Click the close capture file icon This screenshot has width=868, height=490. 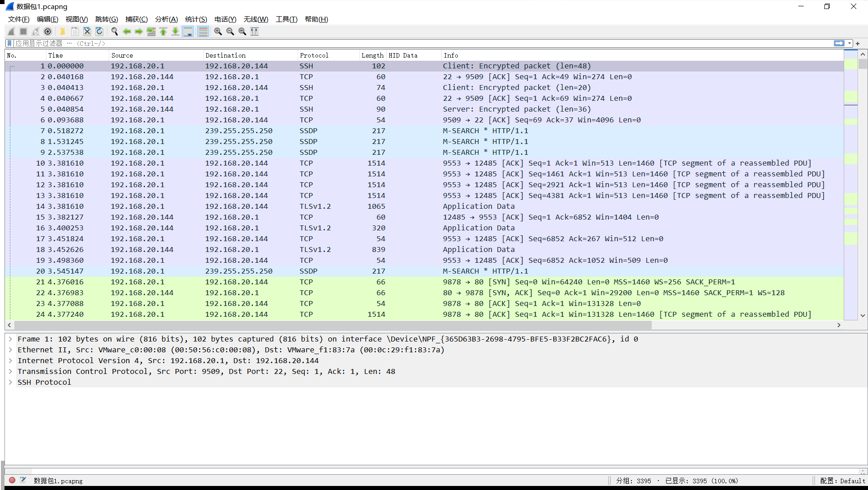[87, 31]
